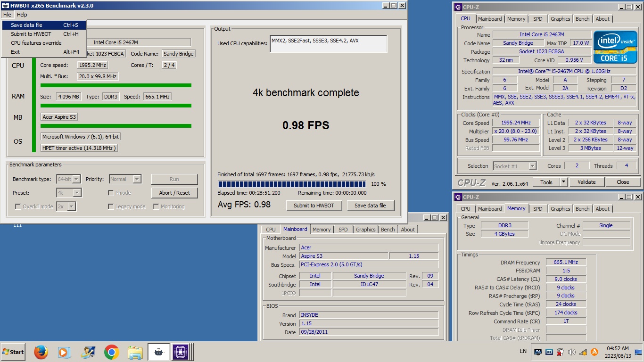Enable the Pmode checkbox

click(111, 193)
